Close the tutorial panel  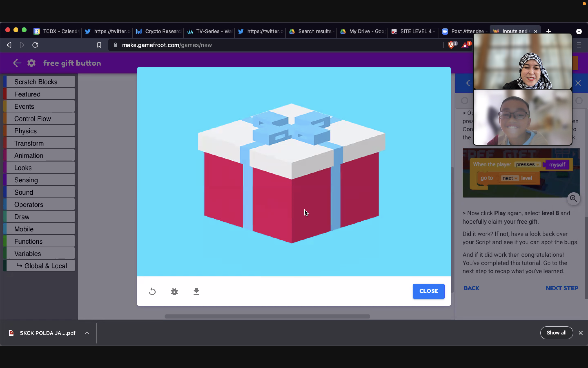578,83
